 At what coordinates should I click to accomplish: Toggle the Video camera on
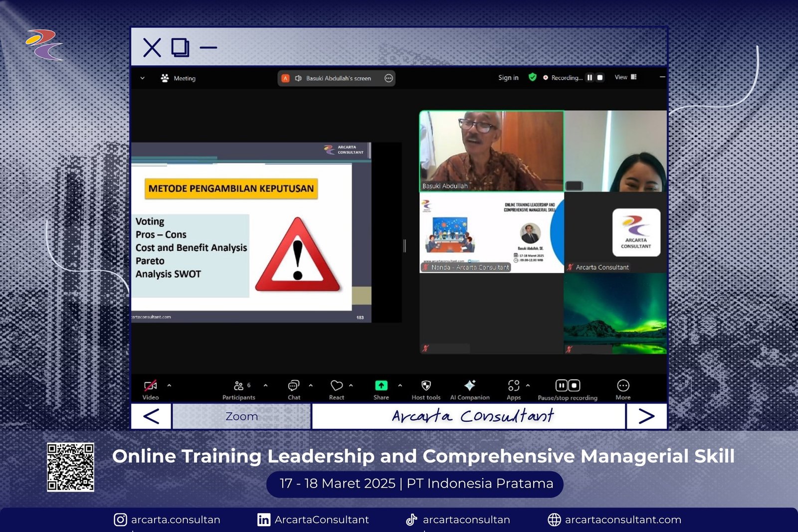pos(150,389)
